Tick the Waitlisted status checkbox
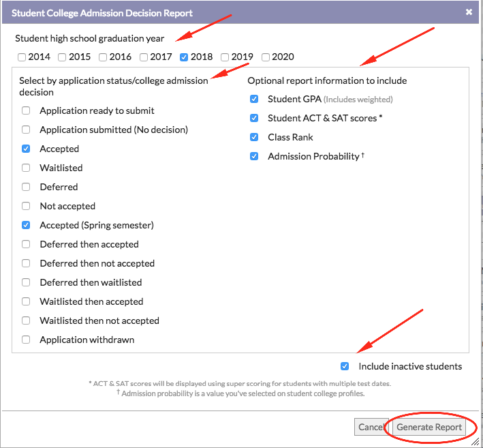483x448 pixels. pos(26,168)
